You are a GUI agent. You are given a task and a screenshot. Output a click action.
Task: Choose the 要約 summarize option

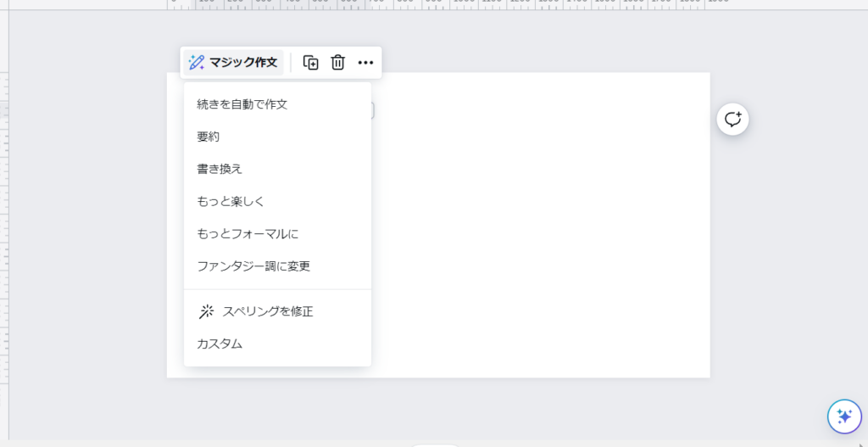point(209,137)
